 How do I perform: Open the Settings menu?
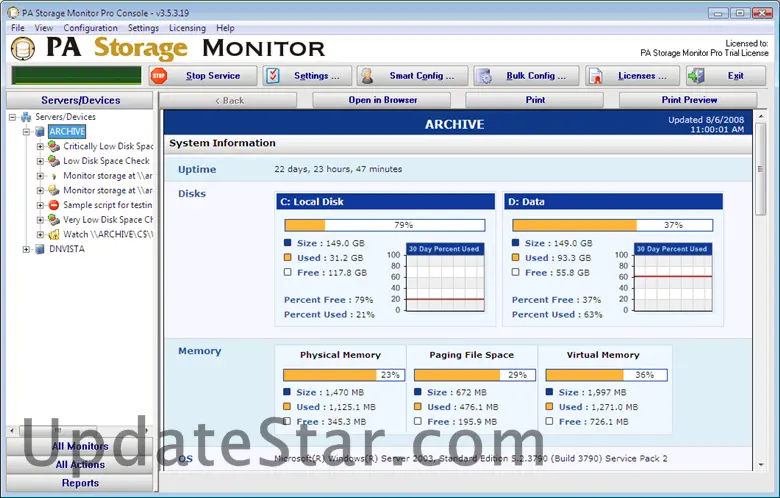click(x=143, y=28)
